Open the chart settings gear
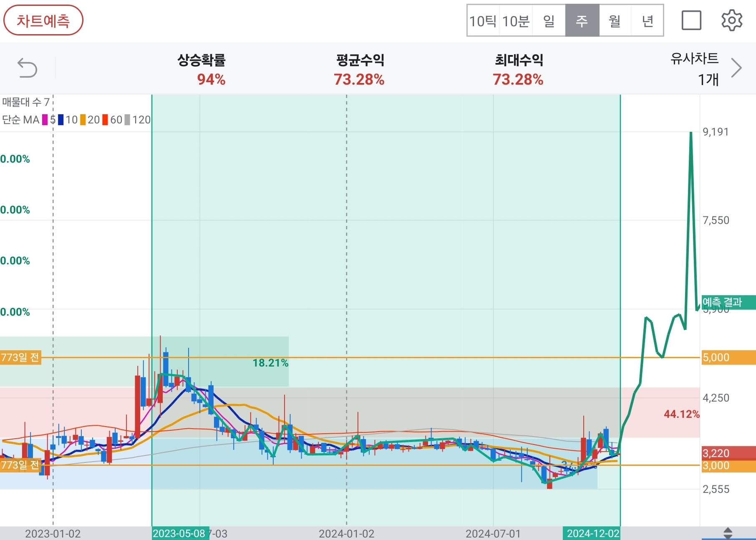The height and width of the screenshot is (540, 756). (732, 20)
